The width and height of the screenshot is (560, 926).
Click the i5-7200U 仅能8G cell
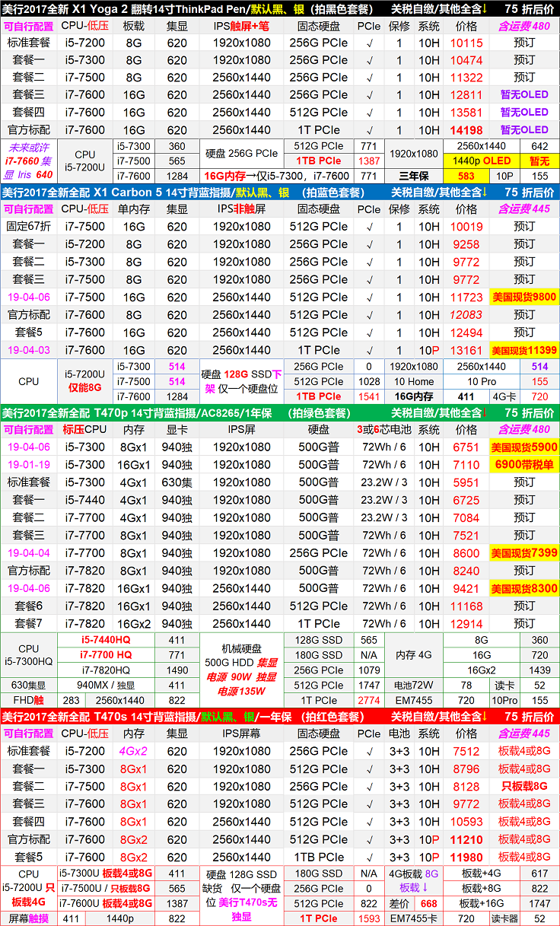click(x=85, y=382)
